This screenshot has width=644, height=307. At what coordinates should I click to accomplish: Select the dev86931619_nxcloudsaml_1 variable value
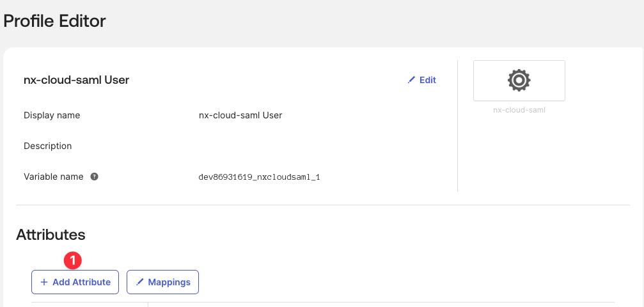point(259,177)
